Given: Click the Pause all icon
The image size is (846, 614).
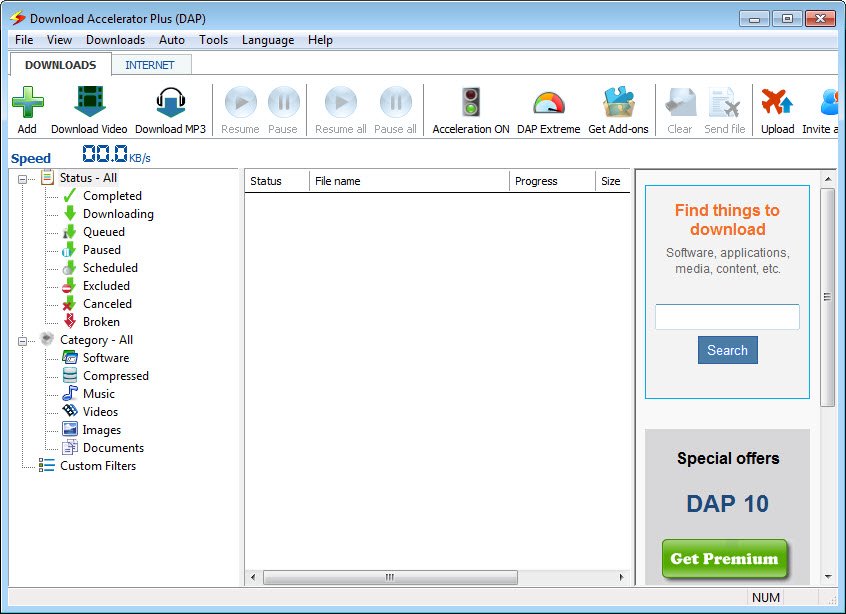Looking at the screenshot, I should click(x=396, y=103).
